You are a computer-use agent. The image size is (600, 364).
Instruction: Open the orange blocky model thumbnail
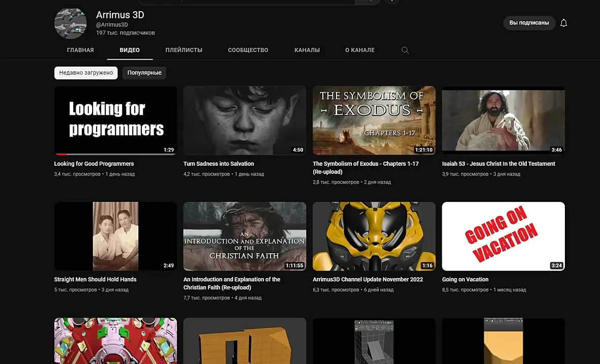(x=245, y=341)
